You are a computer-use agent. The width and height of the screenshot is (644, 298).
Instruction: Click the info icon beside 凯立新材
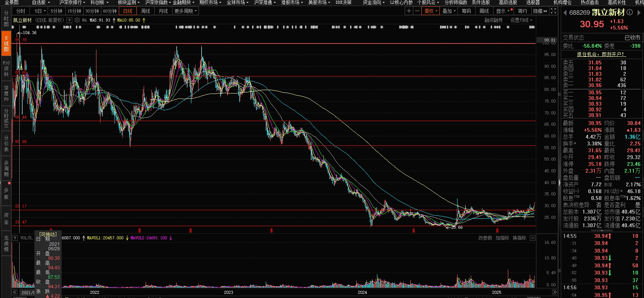click(630, 12)
